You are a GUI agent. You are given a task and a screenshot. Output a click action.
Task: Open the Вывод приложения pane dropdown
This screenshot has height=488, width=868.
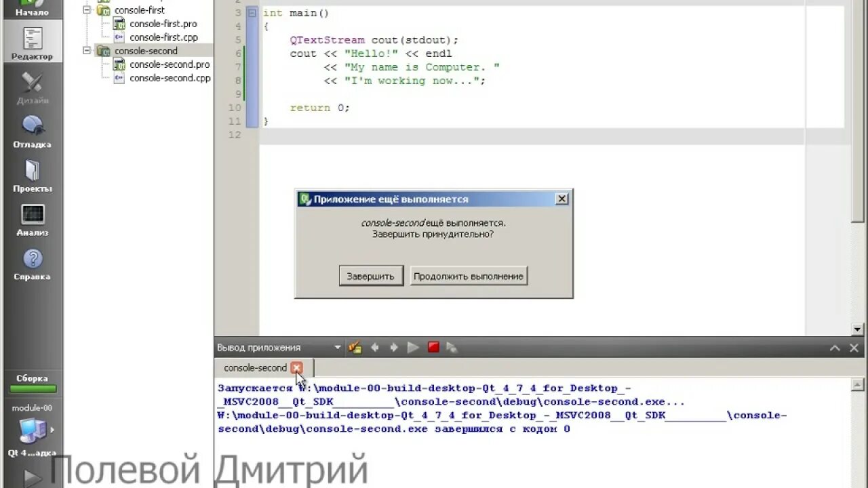pyautogui.click(x=338, y=347)
